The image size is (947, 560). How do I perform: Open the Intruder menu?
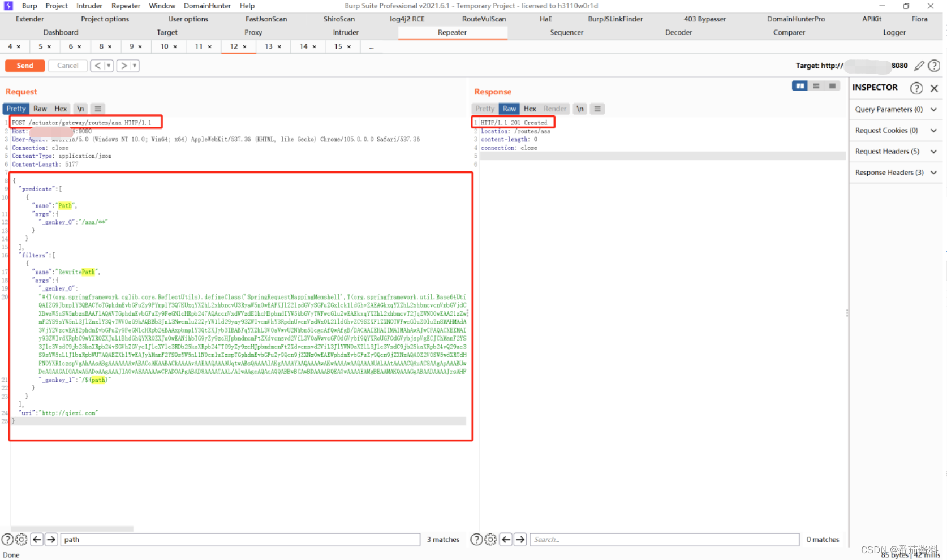89,6
